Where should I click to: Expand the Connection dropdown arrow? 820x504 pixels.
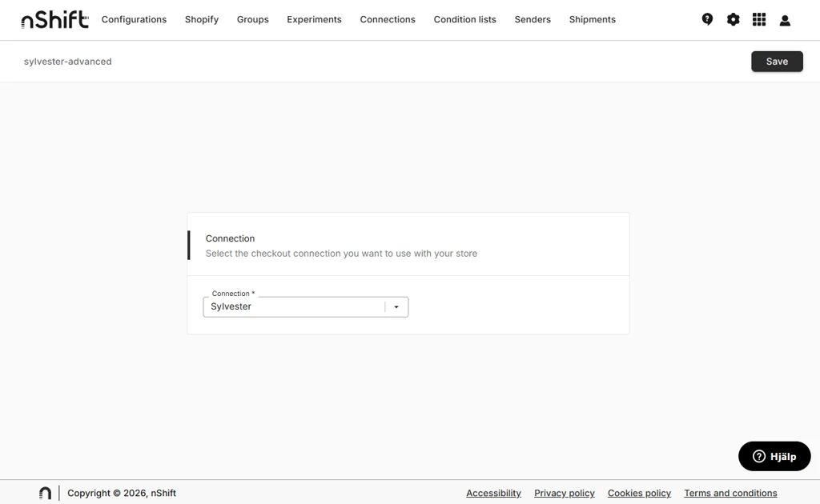point(396,306)
